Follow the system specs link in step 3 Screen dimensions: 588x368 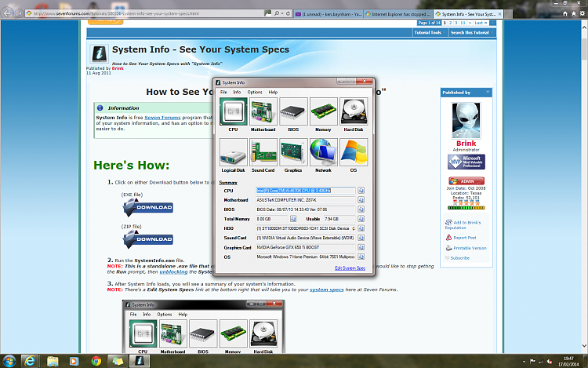[327, 290]
